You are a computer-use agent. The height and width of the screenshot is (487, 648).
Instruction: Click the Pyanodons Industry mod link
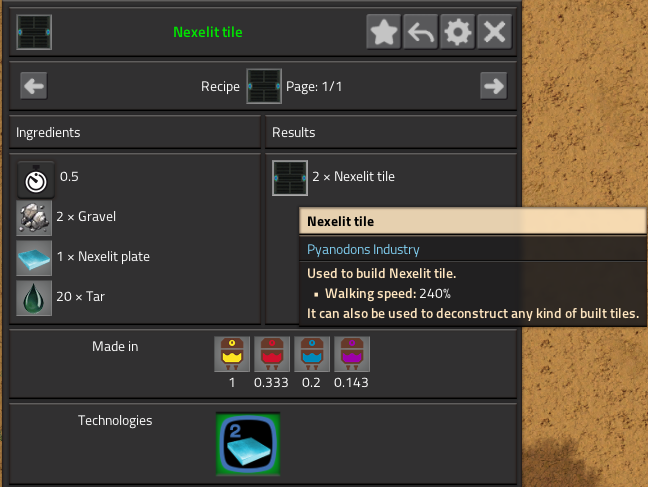click(x=363, y=249)
